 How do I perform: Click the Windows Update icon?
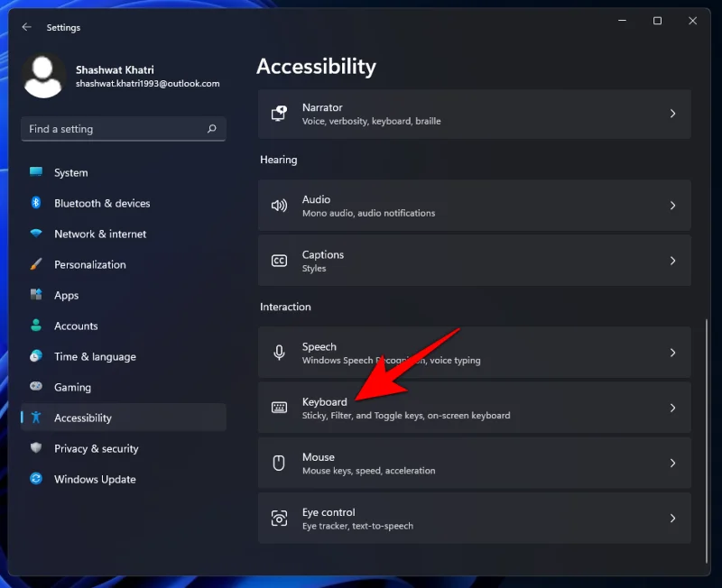(x=34, y=479)
